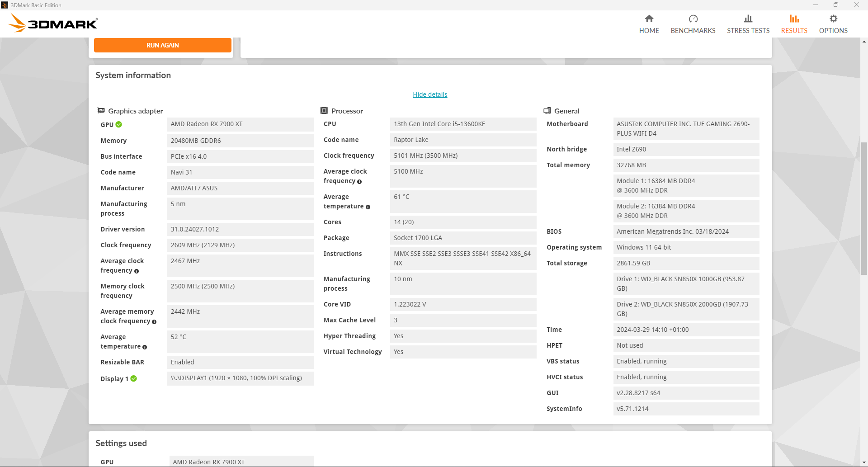Click the 3DMark logo
This screenshot has width=868, height=467.
(53, 23)
